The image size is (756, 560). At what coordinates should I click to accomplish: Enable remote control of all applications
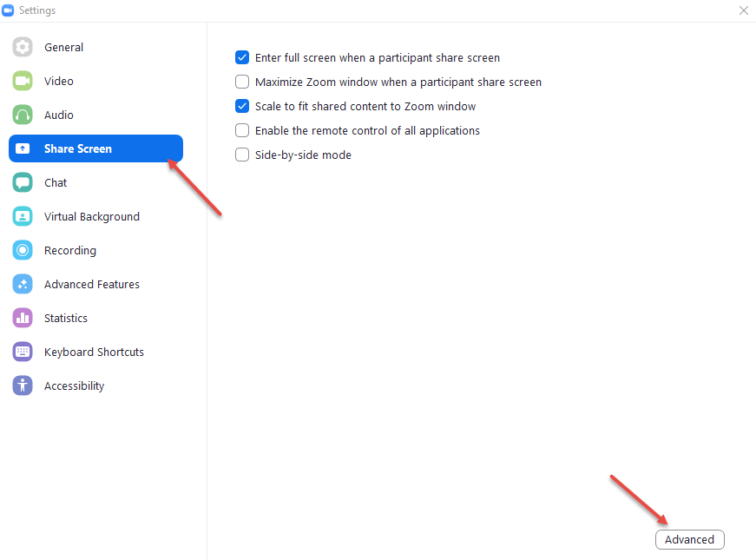click(x=241, y=130)
